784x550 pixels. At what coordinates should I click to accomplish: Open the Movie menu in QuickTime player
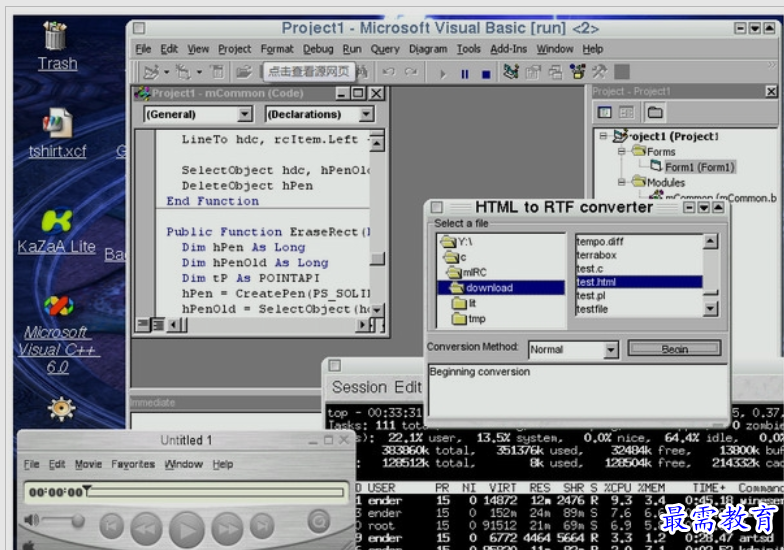[x=88, y=464]
